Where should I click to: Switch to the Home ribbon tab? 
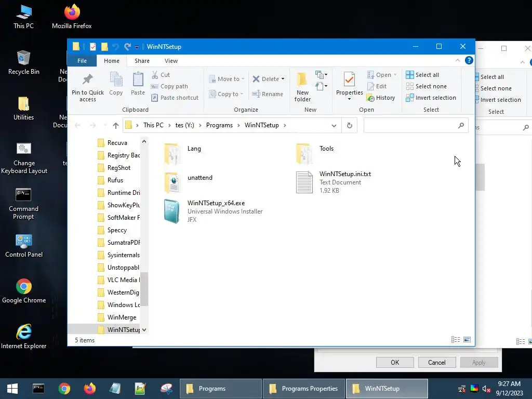tap(112, 61)
